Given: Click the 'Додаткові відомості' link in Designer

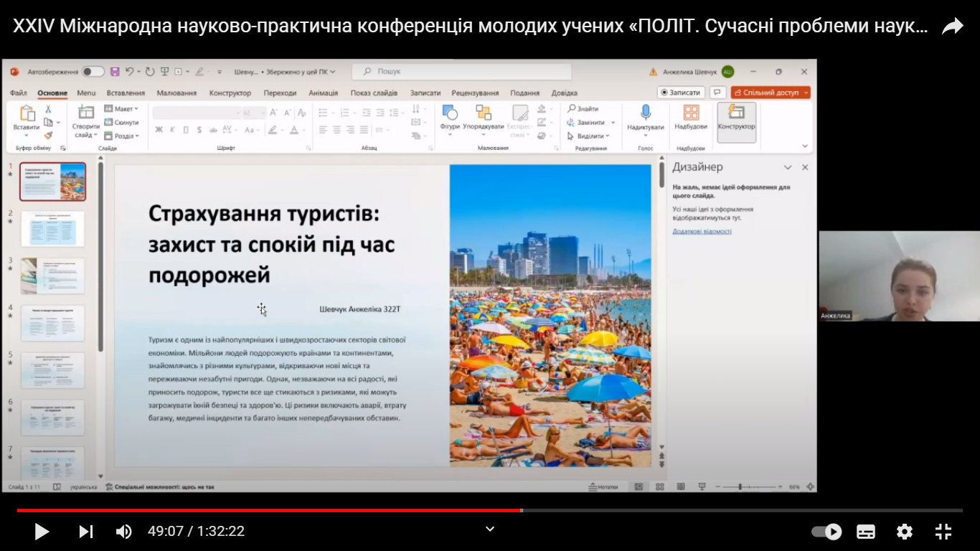Looking at the screenshot, I should click(702, 232).
